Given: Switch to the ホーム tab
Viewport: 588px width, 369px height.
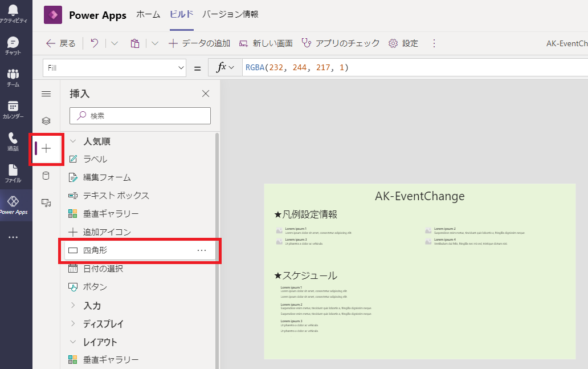Looking at the screenshot, I should coord(148,15).
